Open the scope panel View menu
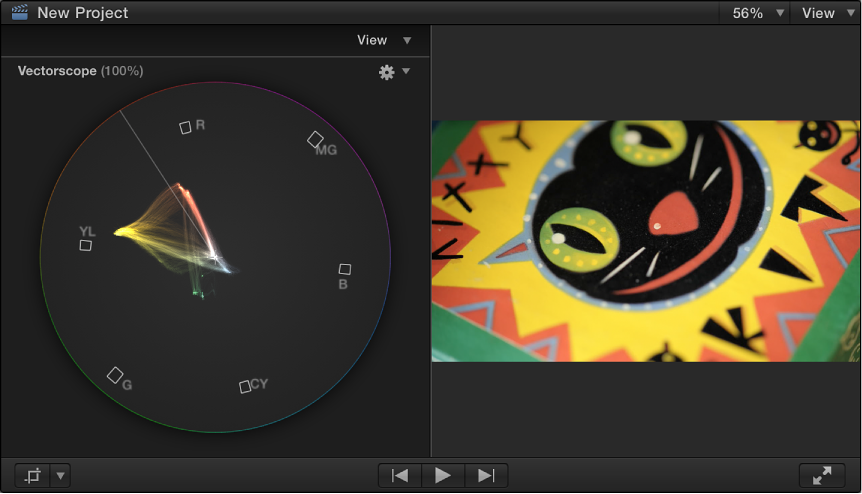Viewport: 862px width, 494px height. pos(384,40)
